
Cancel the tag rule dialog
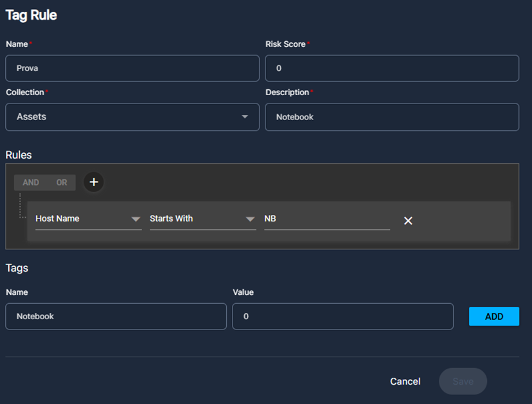[x=405, y=382]
